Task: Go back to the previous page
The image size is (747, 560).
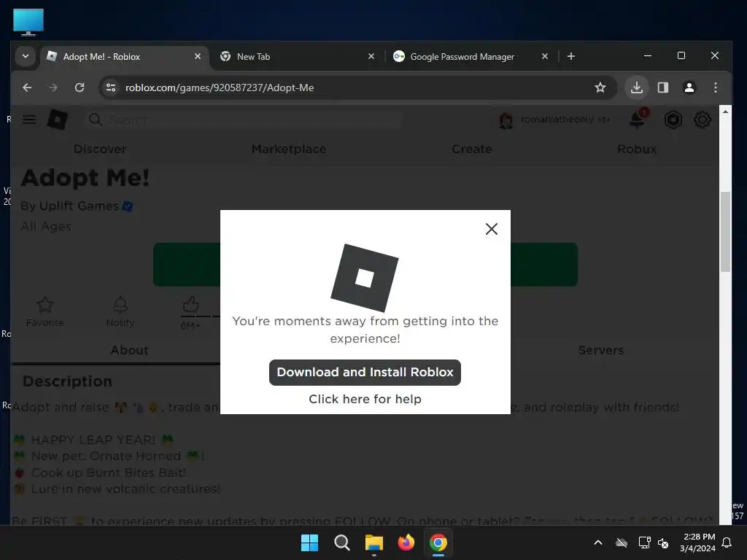Action: click(27, 87)
